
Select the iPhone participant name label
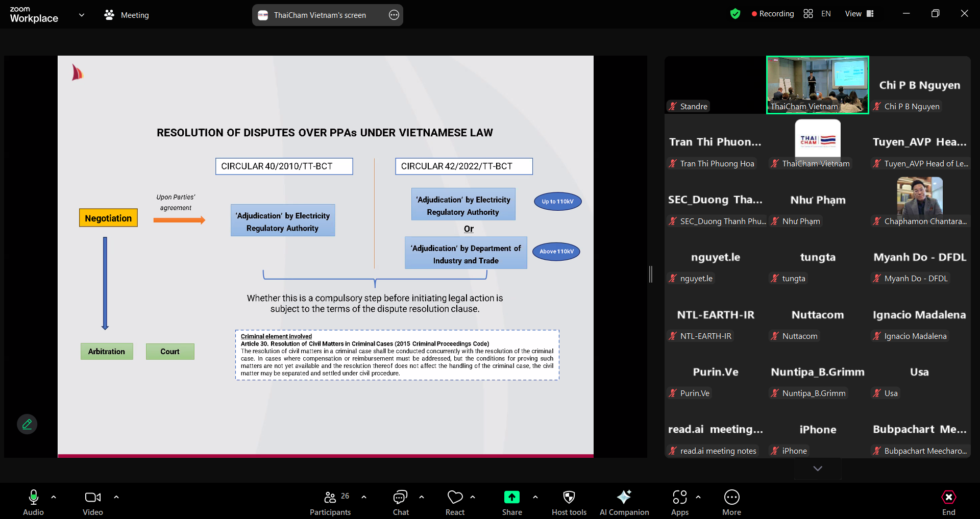click(795, 451)
